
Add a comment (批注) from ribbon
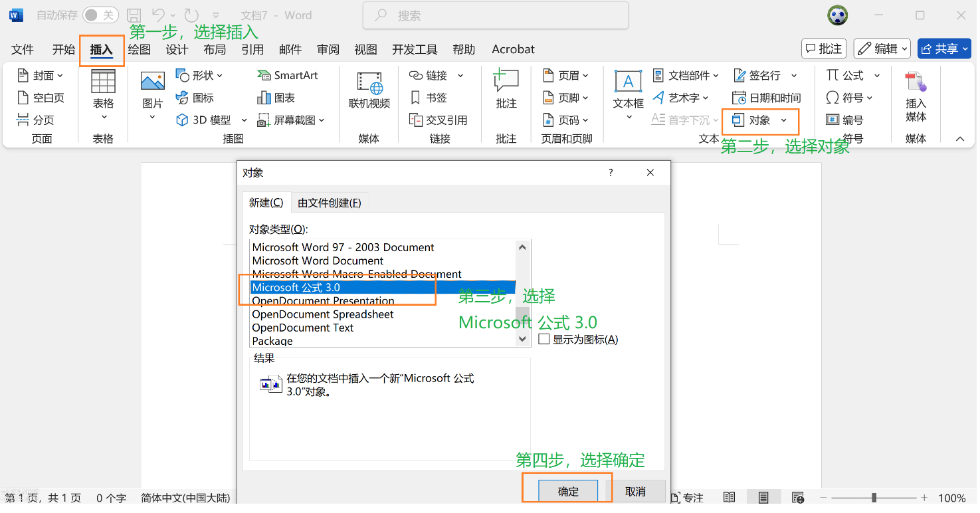click(x=506, y=90)
